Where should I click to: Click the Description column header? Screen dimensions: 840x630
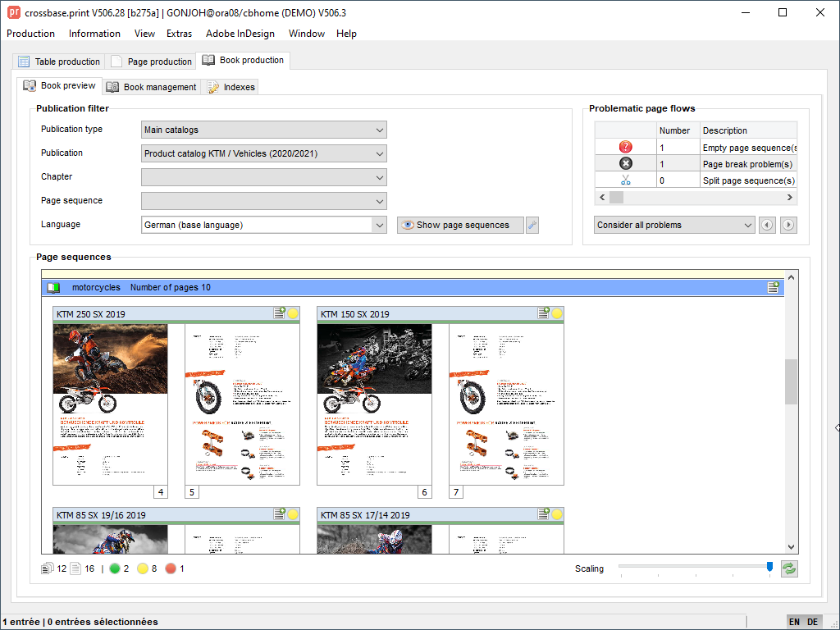click(x=748, y=130)
